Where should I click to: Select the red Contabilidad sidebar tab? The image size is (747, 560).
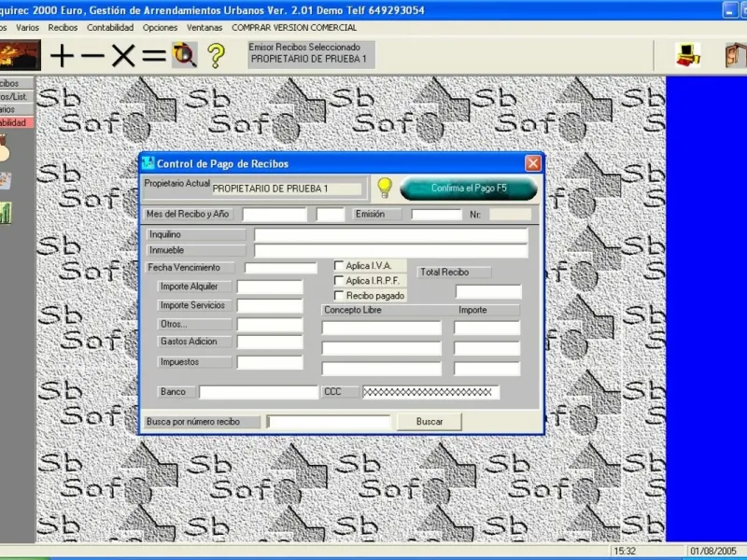(x=17, y=122)
